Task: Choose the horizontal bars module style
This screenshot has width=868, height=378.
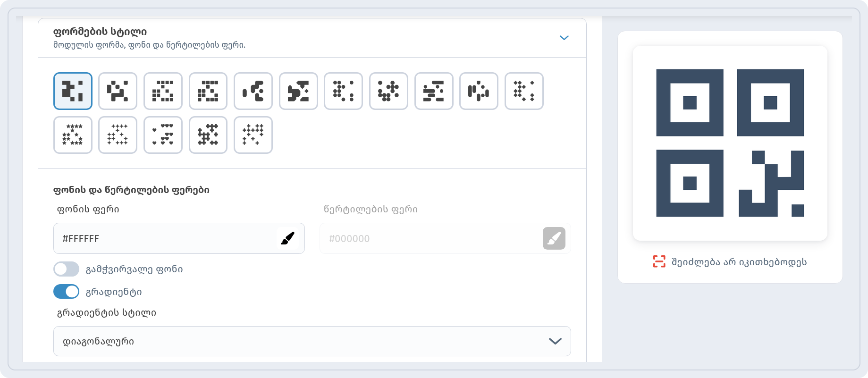Action: (x=434, y=91)
